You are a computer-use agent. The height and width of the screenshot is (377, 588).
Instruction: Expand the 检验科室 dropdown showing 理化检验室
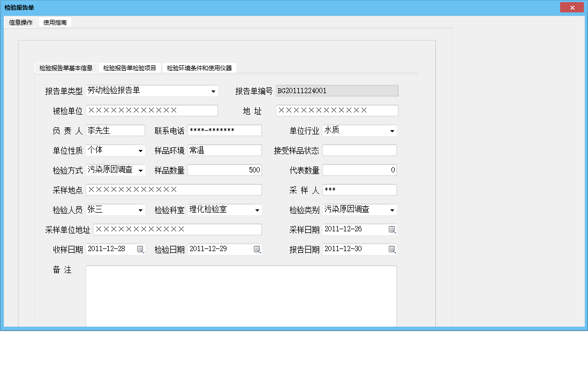point(257,209)
